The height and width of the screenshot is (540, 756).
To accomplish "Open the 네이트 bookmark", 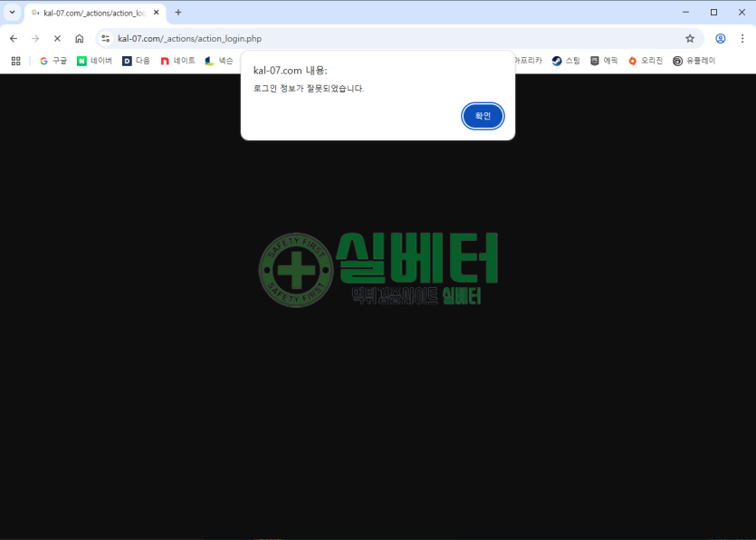I will click(x=177, y=61).
